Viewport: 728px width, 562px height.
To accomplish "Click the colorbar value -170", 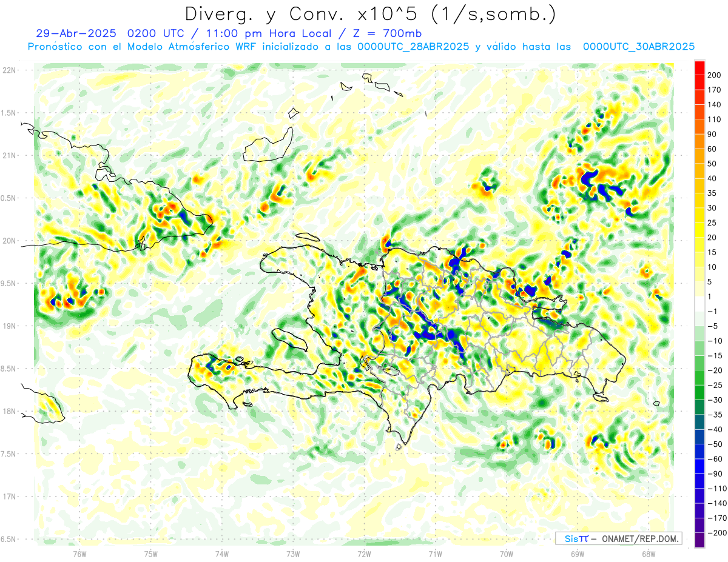I will [x=716, y=518].
